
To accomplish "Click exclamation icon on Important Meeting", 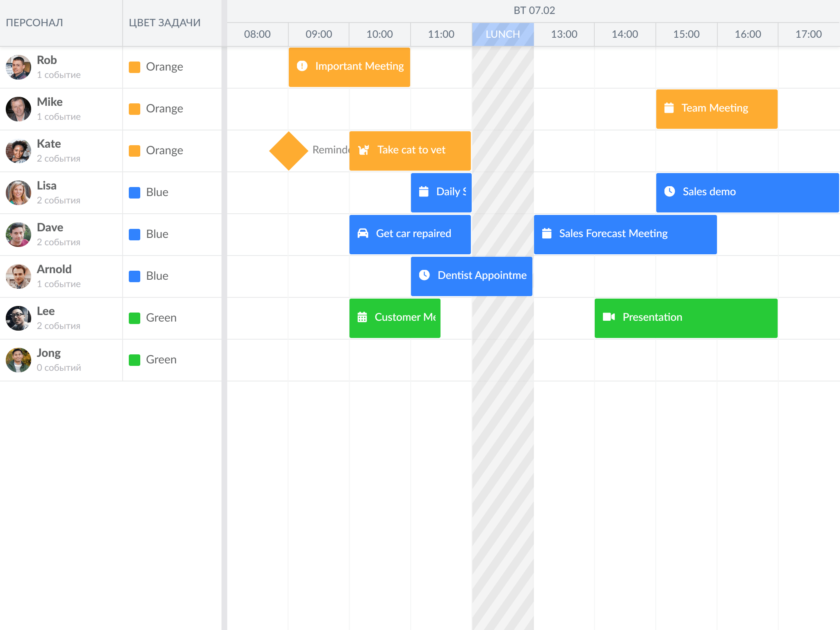I will pyautogui.click(x=302, y=66).
